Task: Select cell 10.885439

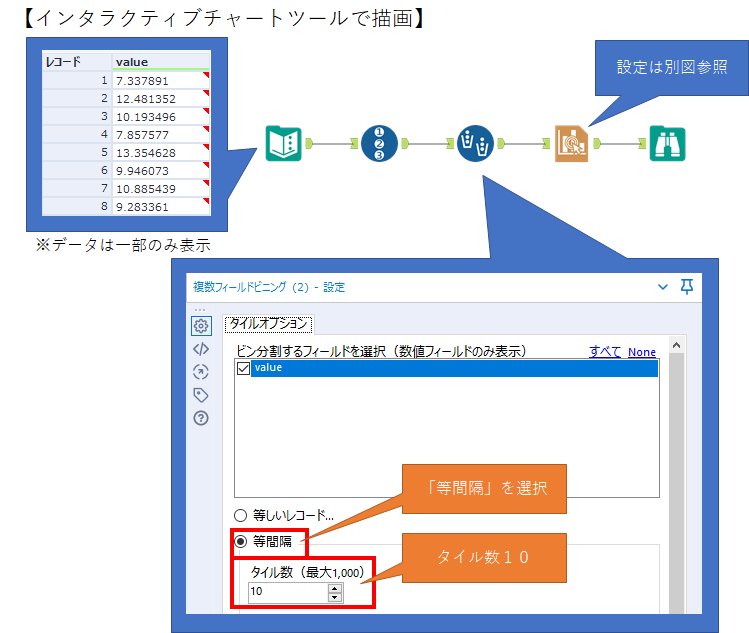Action: tap(161, 189)
